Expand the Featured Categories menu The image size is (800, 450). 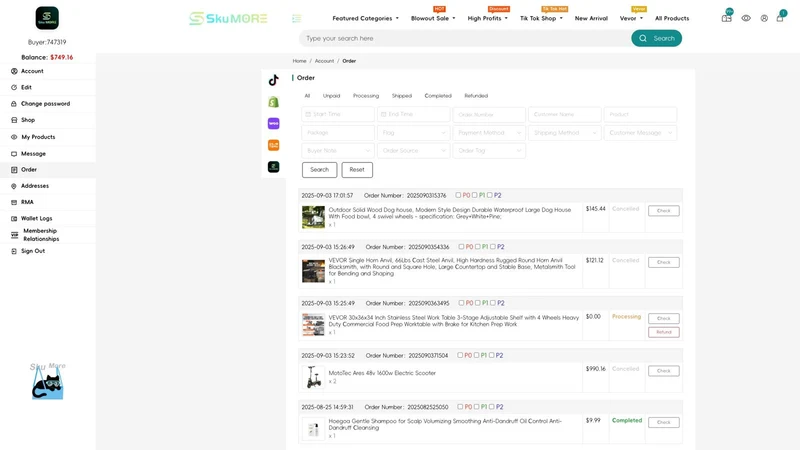pos(365,18)
